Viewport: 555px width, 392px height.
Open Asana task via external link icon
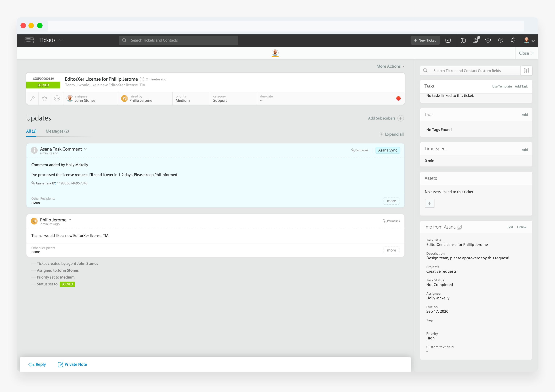point(460,227)
